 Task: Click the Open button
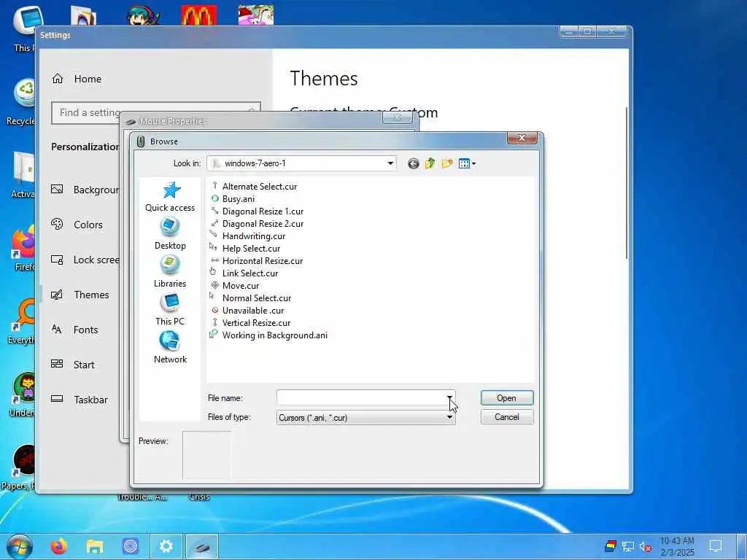(x=507, y=398)
